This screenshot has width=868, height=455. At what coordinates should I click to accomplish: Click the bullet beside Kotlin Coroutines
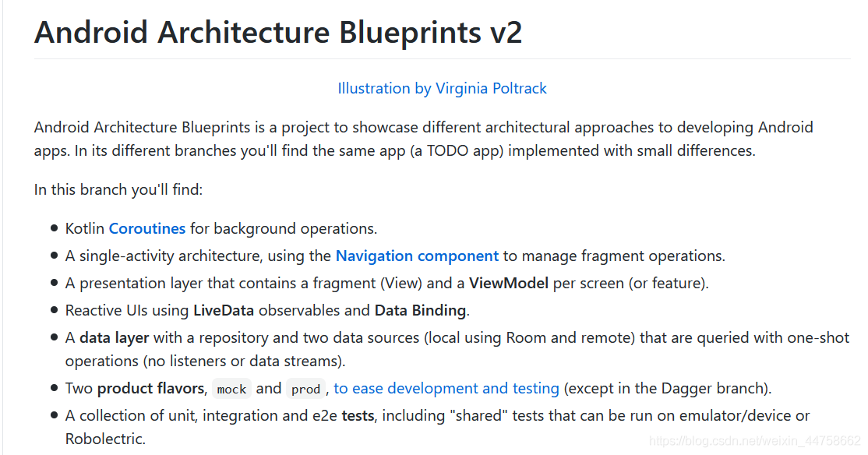(54, 228)
